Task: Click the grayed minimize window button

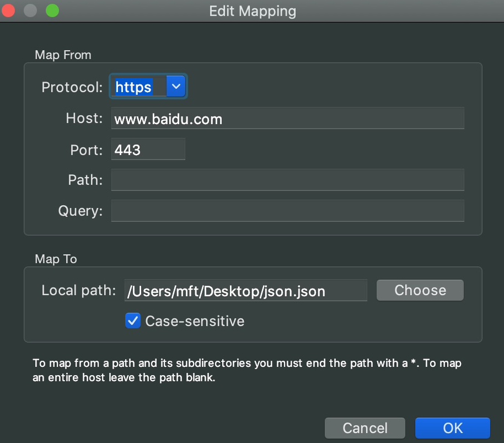Action: pyautogui.click(x=30, y=10)
